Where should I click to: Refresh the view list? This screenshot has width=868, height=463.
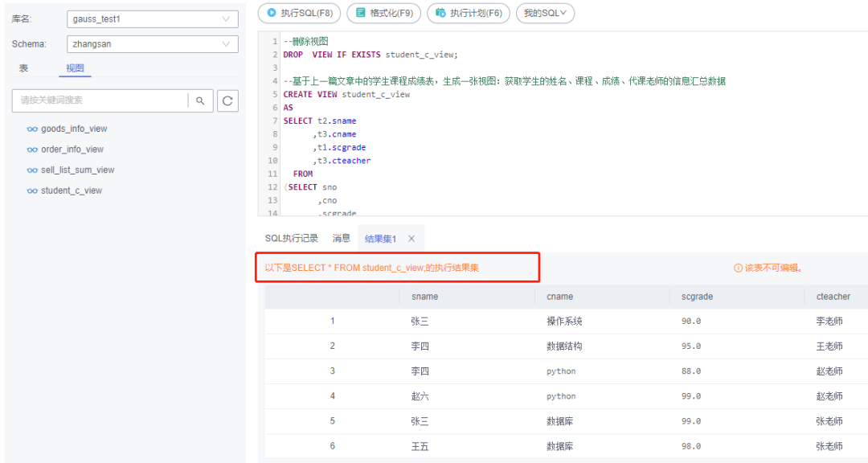[227, 100]
